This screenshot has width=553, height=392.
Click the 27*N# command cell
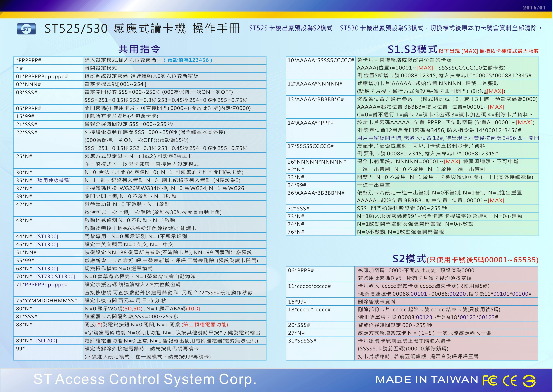[x=320, y=333]
